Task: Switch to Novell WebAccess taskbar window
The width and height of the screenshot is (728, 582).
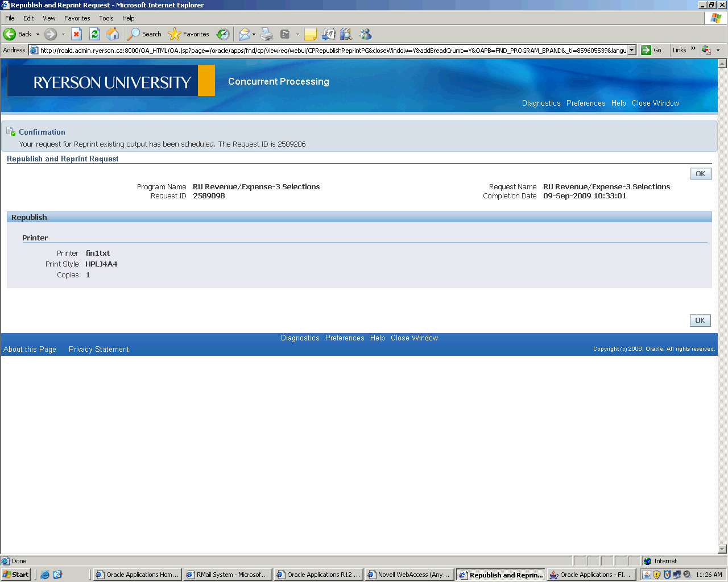Action: [x=409, y=575]
